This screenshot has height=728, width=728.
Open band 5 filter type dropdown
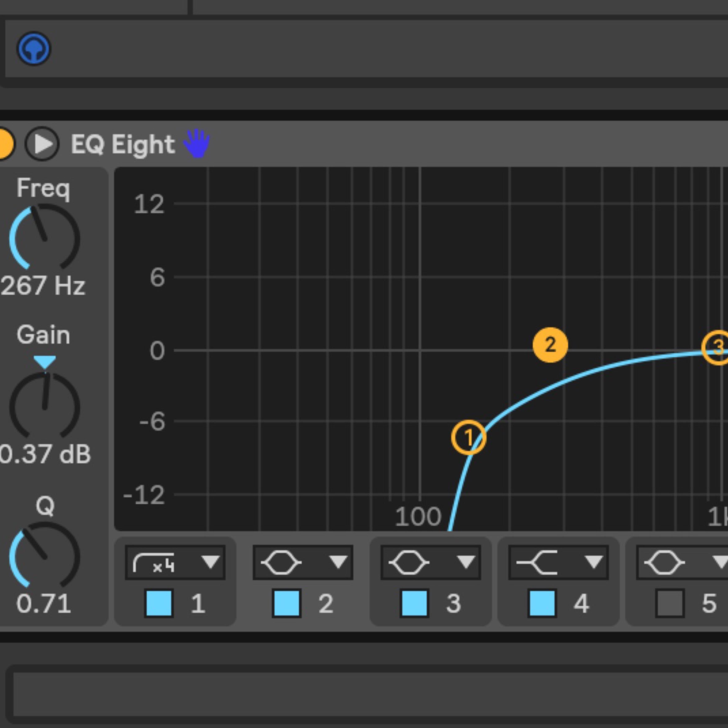point(682,563)
